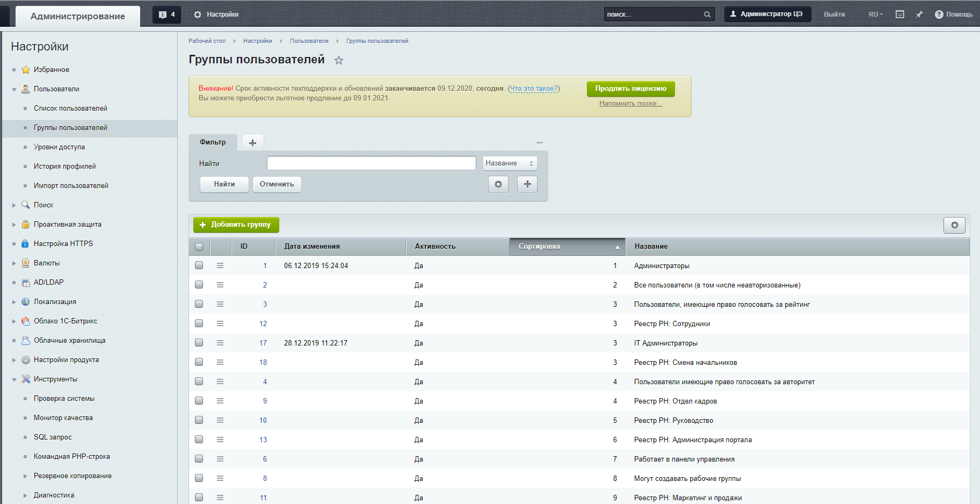980x504 pixels.
Task: Select the checkbox for Реестр РН: Руководство row
Action: (199, 420)
